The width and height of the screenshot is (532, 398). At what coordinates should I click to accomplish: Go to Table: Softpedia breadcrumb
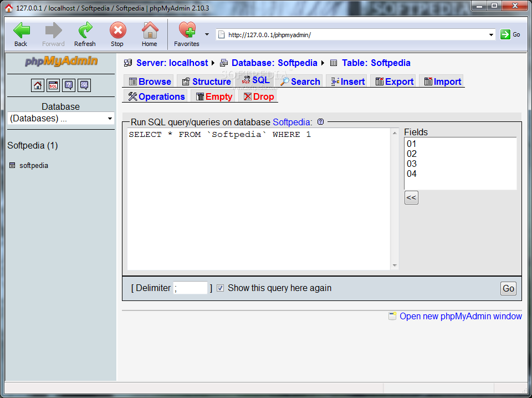click(376, 63)
